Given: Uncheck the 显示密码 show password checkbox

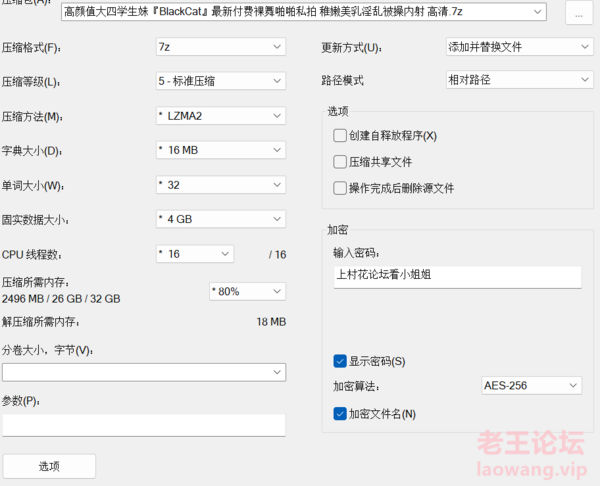Looking at the screenshot, I should point(340,361).
